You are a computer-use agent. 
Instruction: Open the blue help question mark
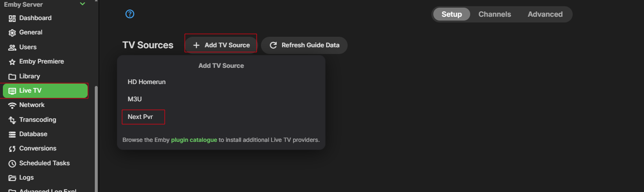130,14
